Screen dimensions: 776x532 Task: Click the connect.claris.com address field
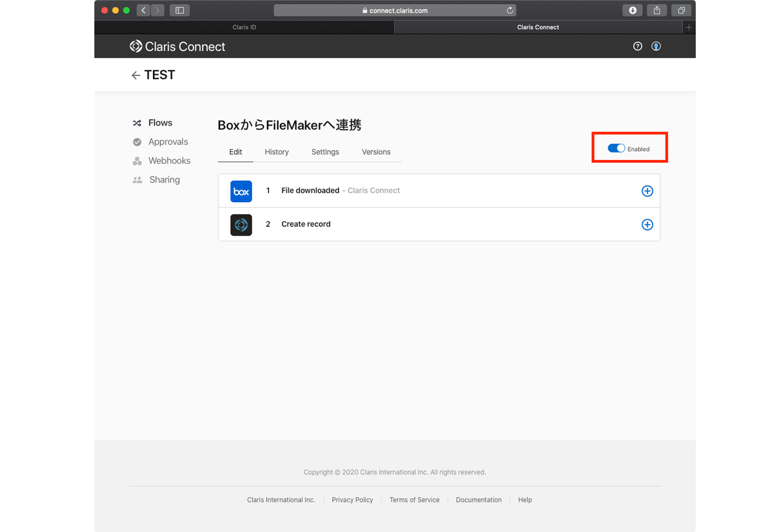pos(394,10)
